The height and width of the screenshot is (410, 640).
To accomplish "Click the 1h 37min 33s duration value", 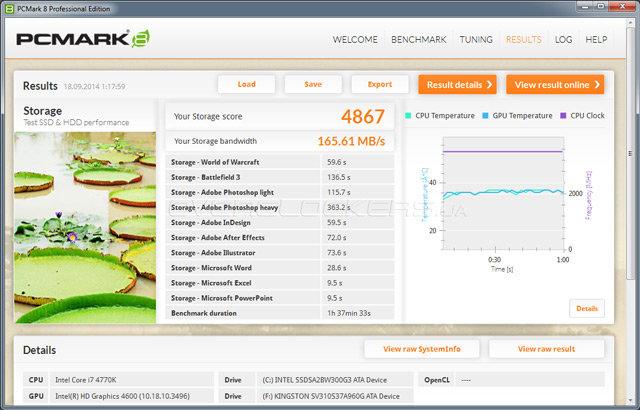I will tap(349, 313).
